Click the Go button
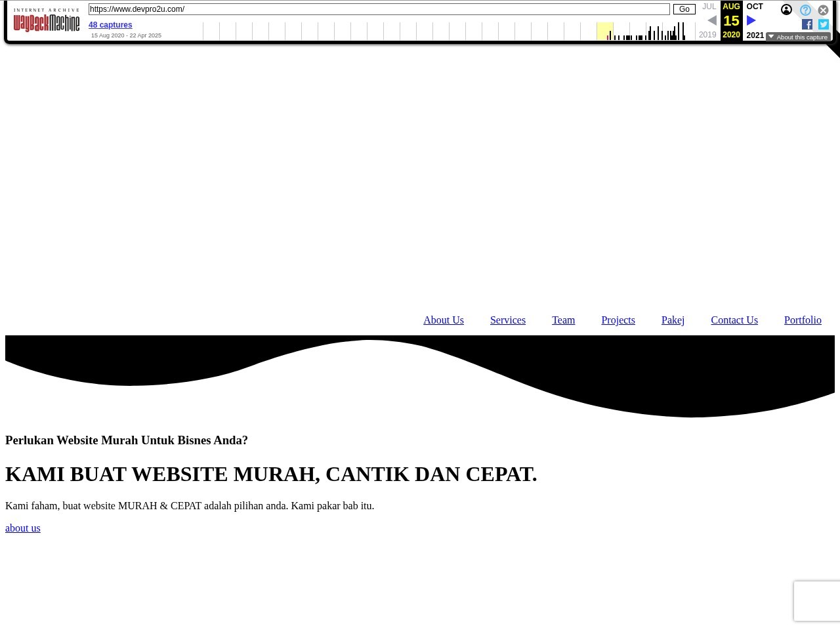The height and width of the screenshot is (630, 840). click(684, 9)
